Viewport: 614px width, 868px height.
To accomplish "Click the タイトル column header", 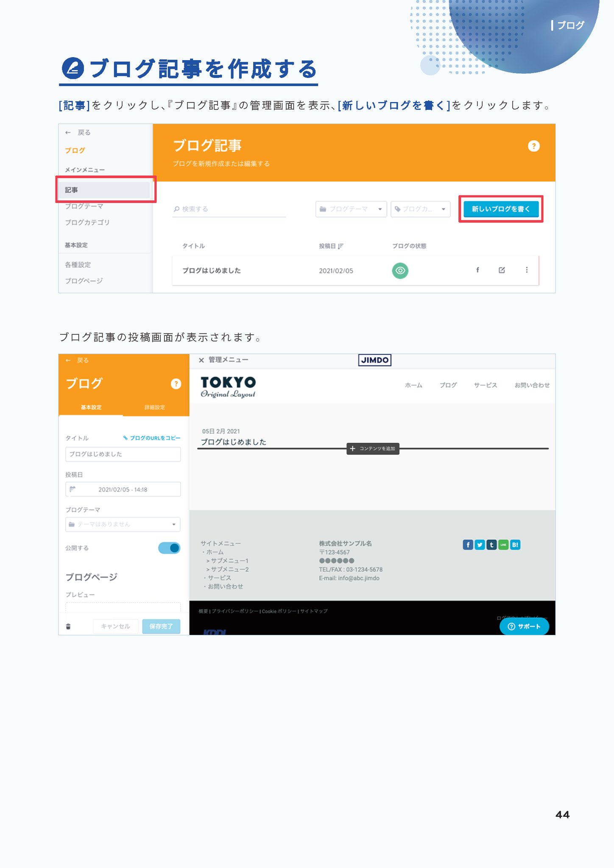I will [193, 246].
